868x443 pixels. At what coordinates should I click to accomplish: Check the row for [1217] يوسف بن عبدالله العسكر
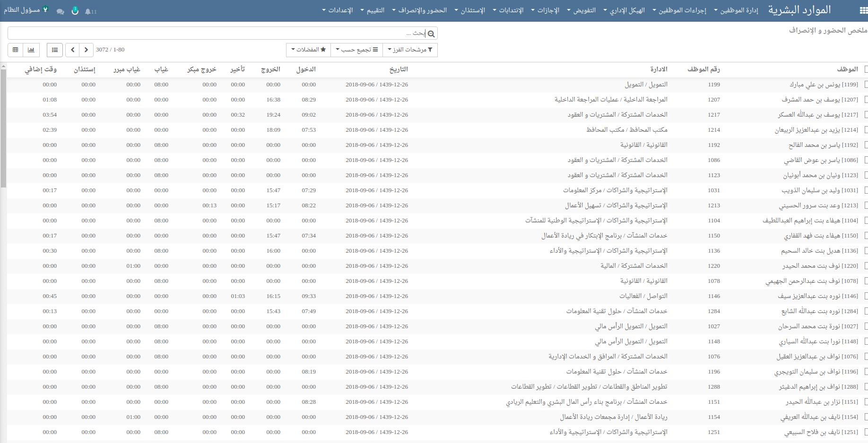(866, 115)
